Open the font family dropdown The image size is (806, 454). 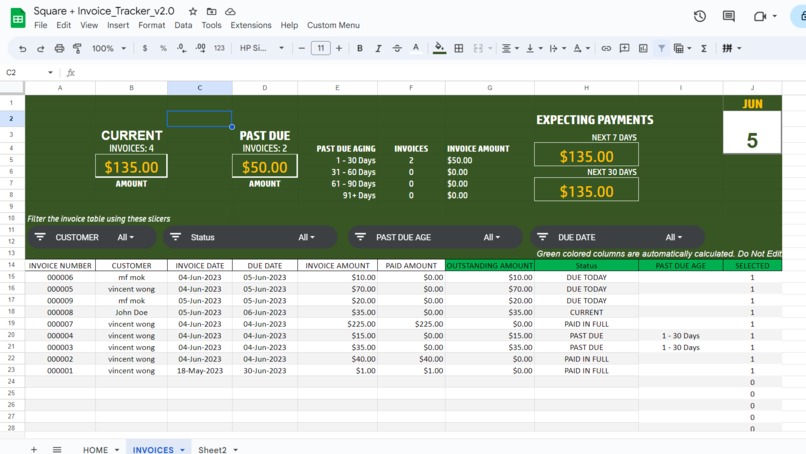(x=261, y=48)
